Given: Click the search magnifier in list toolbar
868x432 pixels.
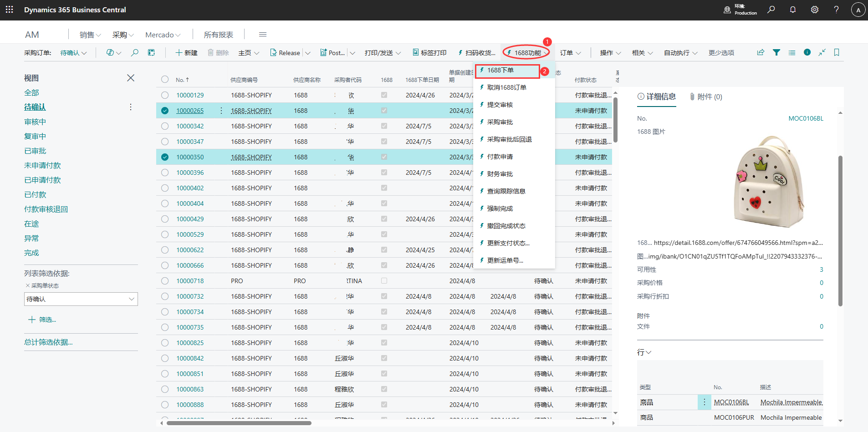Looking at the screenshot, I should [x=134, y=53].
